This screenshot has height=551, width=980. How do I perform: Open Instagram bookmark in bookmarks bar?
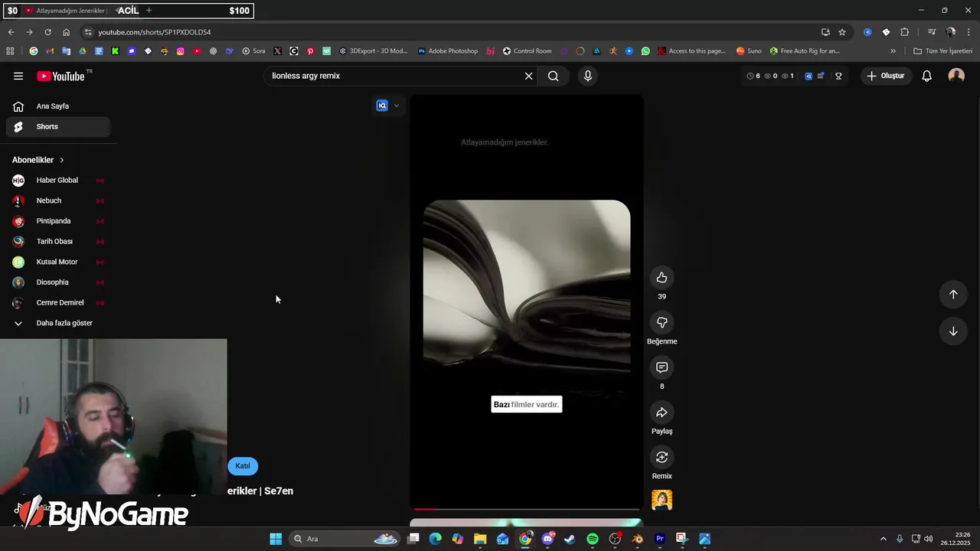click(x=181, y=51)
